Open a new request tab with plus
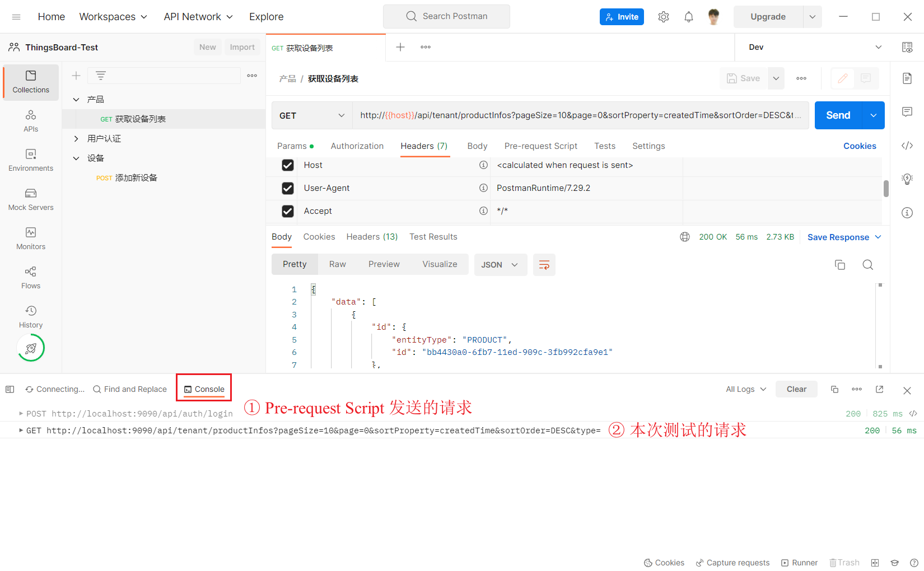The height and width of the screenshot is (571, 924). pyautogui.click(x=400, y=47)
